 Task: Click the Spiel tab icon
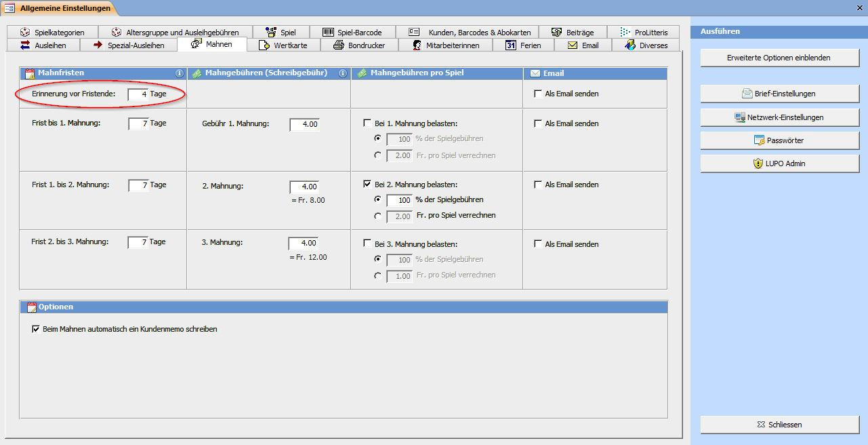(271, 32)
